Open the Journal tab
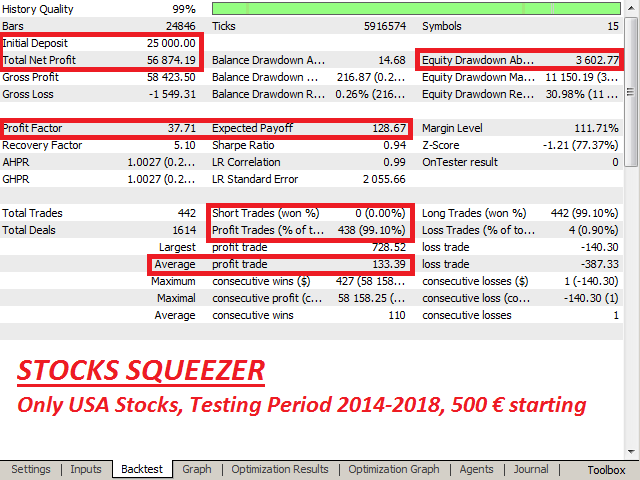 [531, 469]
